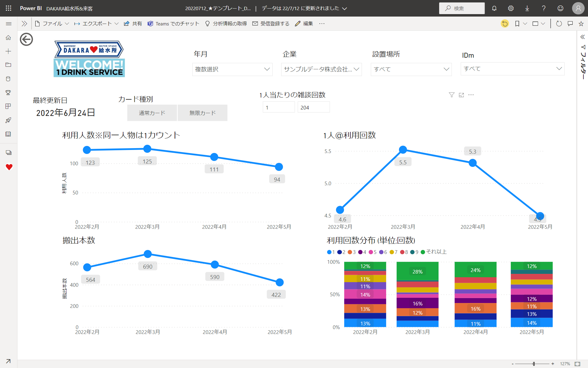This screenshot has width=588, height=368.
Task: Open the OneLake data hub icon
Action: 8,79
